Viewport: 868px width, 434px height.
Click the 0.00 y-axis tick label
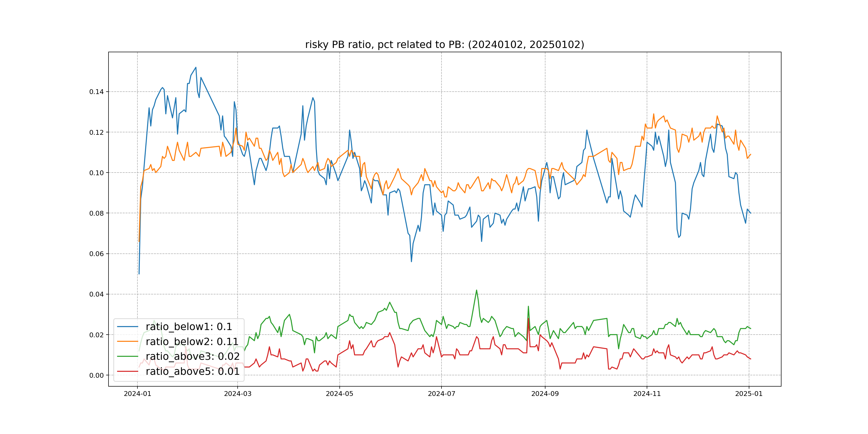96,375
